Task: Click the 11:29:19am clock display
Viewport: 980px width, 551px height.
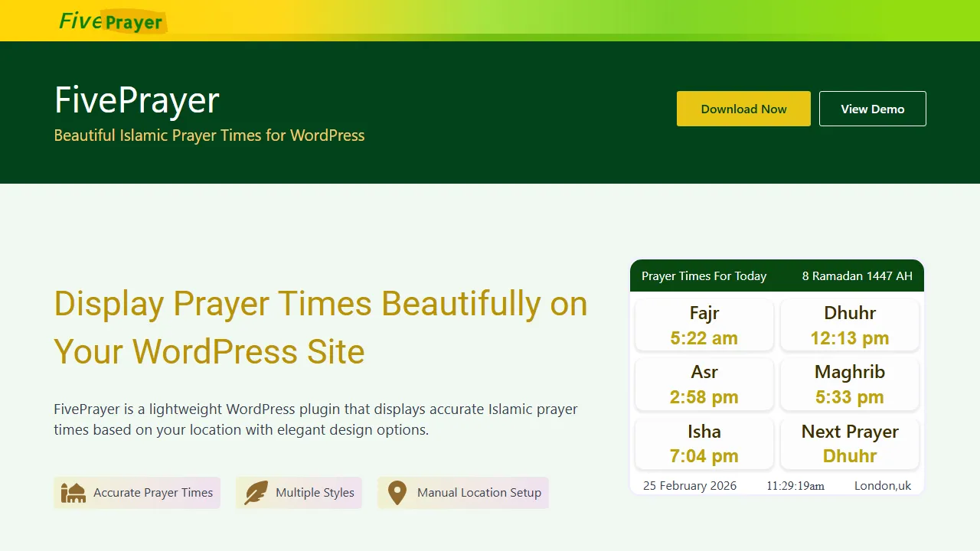Action: 795,485
